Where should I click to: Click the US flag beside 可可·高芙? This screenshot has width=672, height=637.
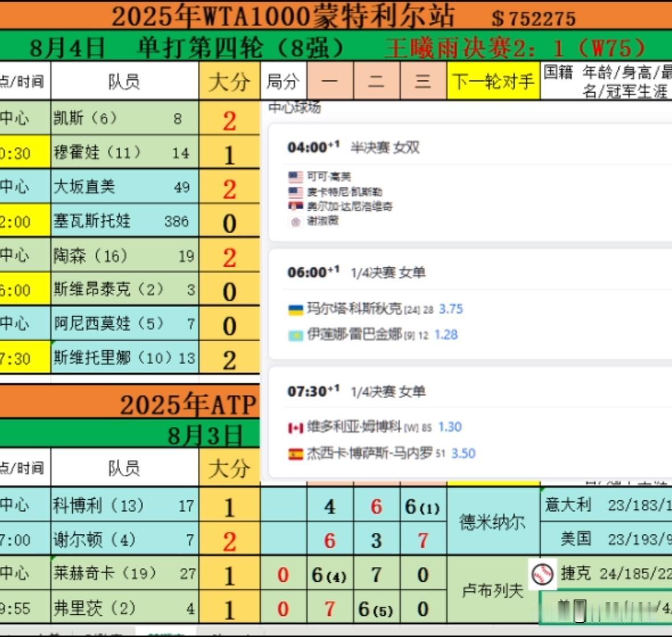[295, 177]
